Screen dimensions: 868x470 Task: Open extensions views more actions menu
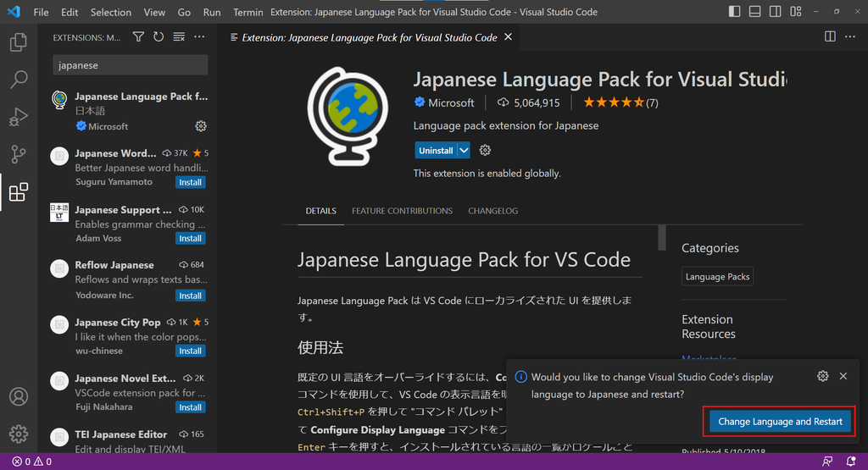click(x=199, y=37)
